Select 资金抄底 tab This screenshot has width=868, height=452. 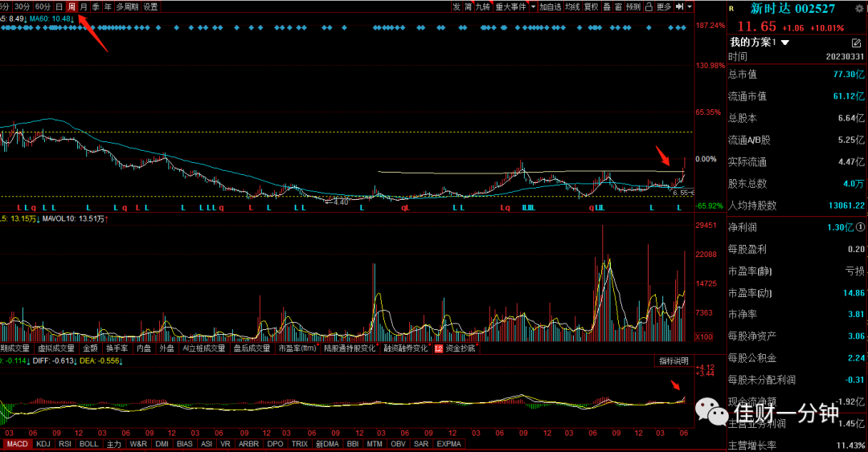tap(461, 348)
